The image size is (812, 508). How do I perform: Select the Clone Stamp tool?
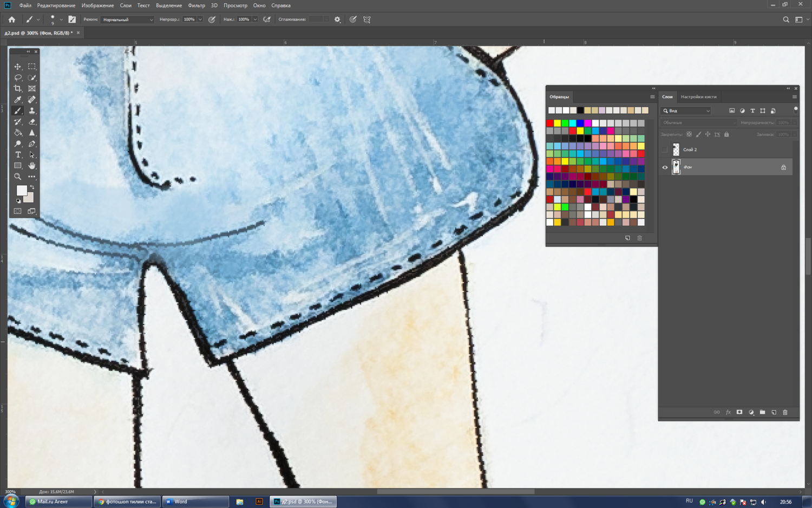(x=32, y=110)
